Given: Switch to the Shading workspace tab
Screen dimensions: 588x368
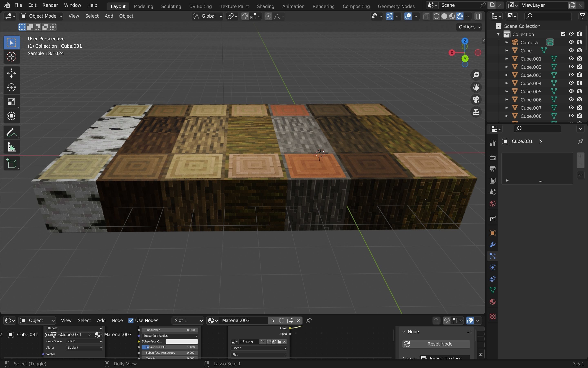Looking at the screenshot, I should [265, 6].
